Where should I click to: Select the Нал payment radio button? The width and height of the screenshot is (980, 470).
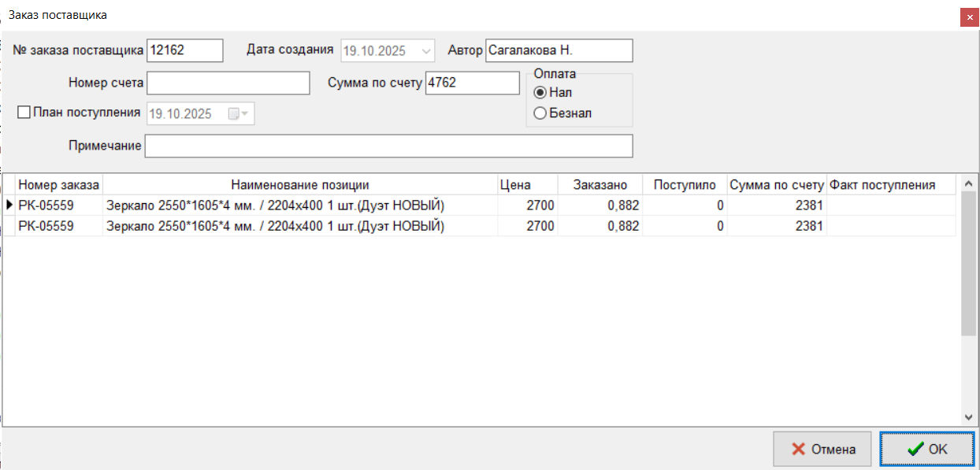tap(540, 93)
